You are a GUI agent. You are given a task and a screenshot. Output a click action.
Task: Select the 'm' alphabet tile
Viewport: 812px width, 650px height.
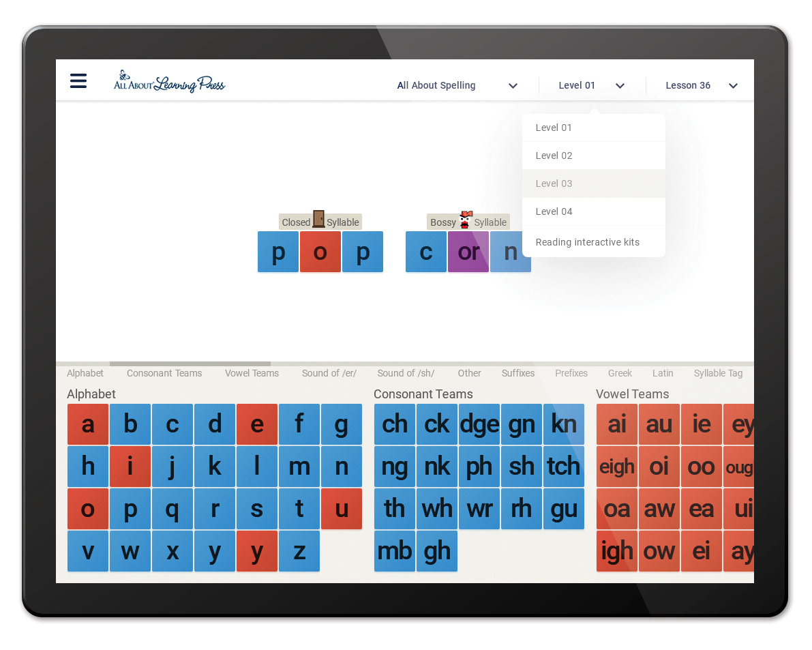(299, 466)
